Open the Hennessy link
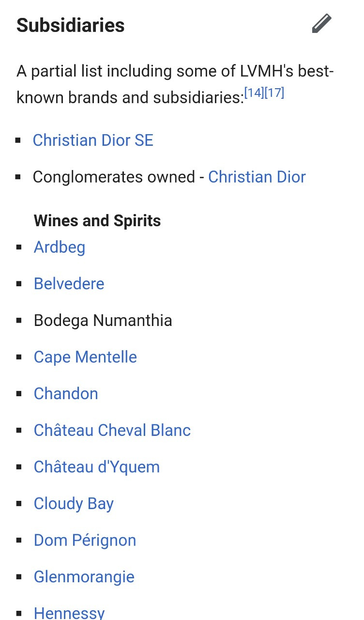 click(x=69, y=612)
